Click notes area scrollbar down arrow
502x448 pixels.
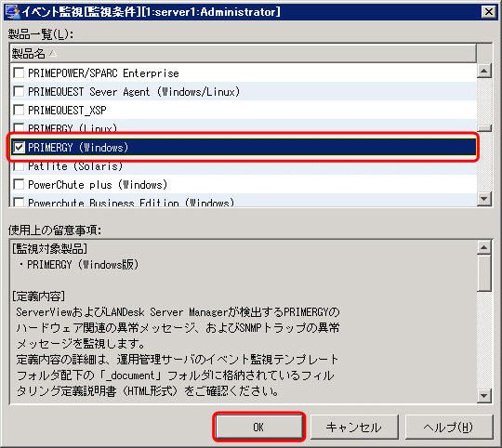[484, 396]
